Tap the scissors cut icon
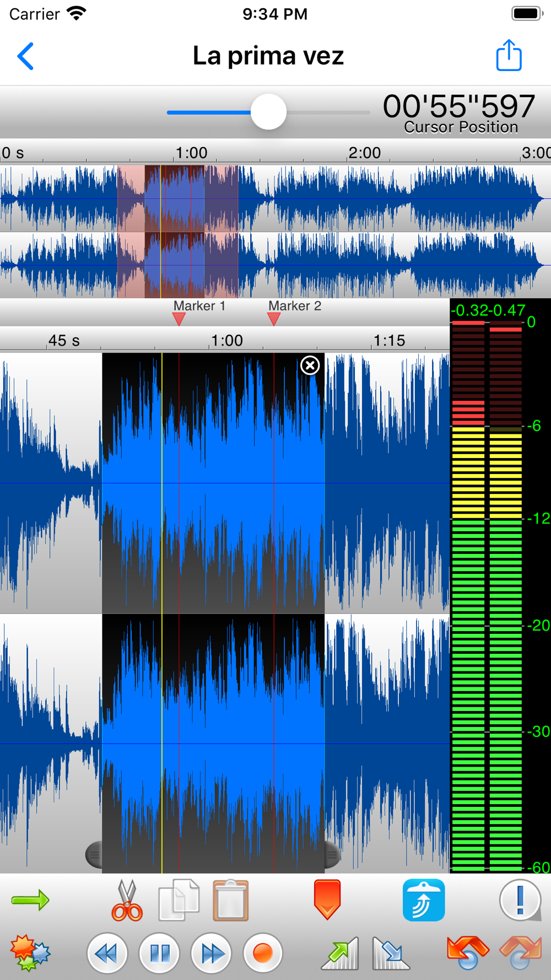This screenshot has width=551, height=980. 127,901
